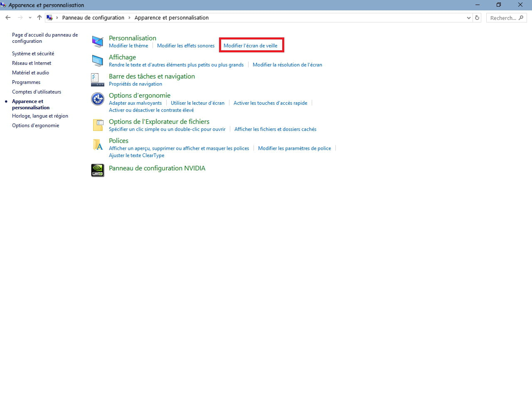The width and height of the screenshot is (532, 406).
Task: Go up one level with the up arrow
Action: [x=39, y=17]
